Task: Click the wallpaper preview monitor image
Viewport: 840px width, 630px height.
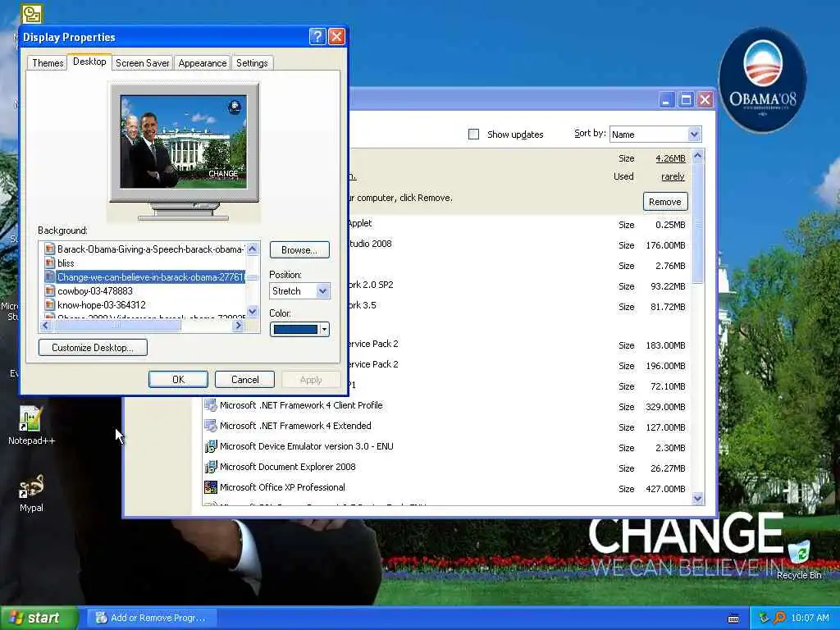Action: 184,142
